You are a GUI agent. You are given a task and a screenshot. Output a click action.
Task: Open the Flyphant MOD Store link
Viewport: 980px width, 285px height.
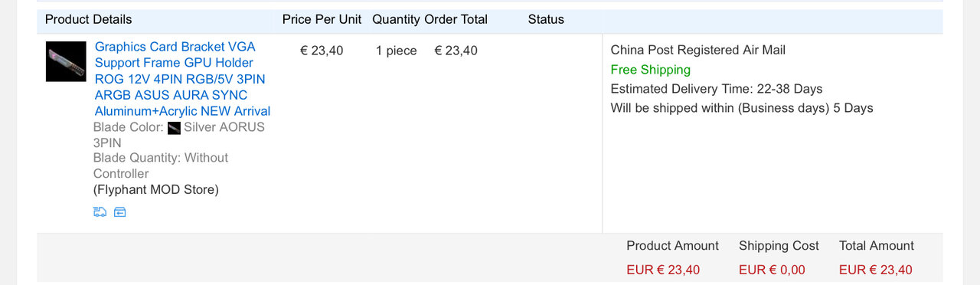tap(156, 189)
